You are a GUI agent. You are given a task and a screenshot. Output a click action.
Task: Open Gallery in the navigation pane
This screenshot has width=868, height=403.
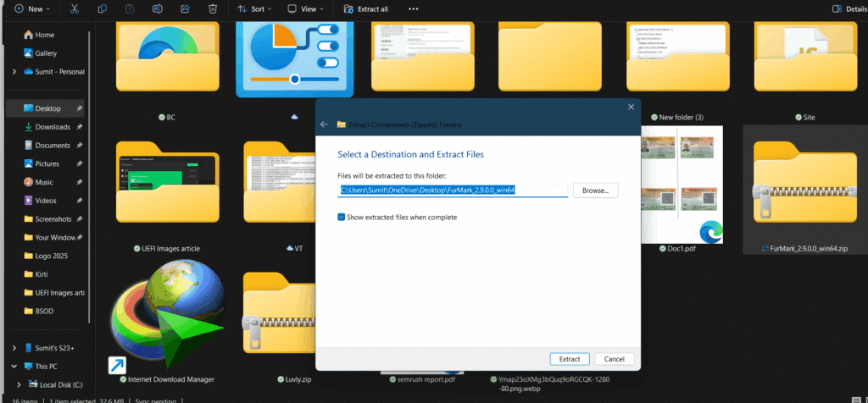coord(46,53)
